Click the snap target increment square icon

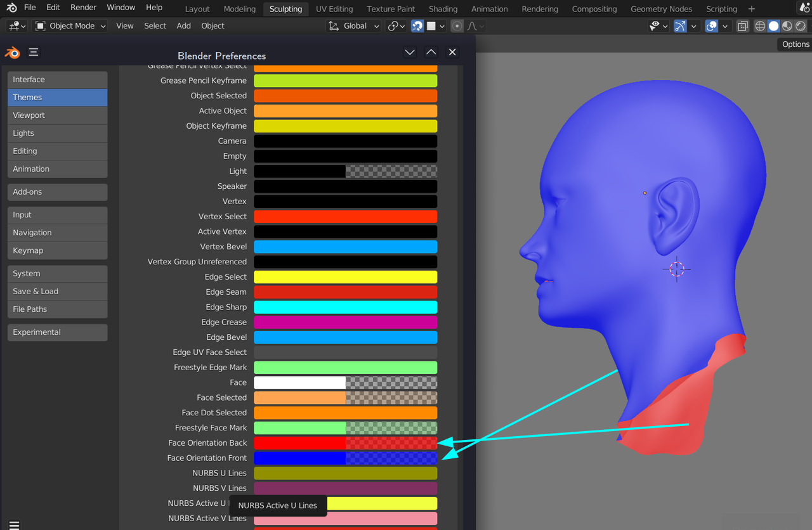click(431, 26)
